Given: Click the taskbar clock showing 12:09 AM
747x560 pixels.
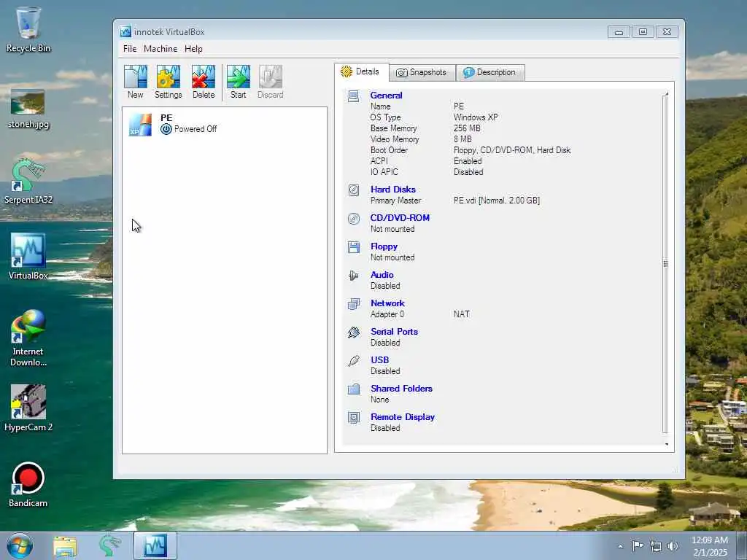Looking at the screenshot, I should click(x=710, y=546).
